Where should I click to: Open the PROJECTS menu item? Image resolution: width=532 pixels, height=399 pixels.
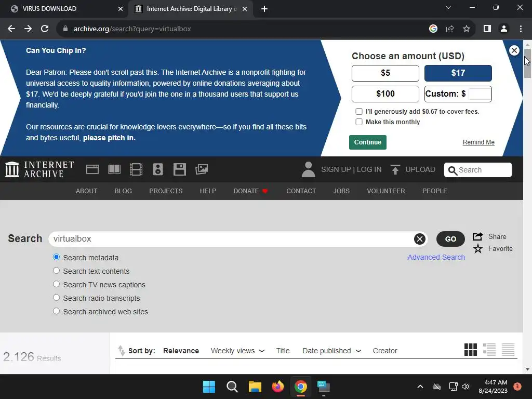click(x=166, y=191)
